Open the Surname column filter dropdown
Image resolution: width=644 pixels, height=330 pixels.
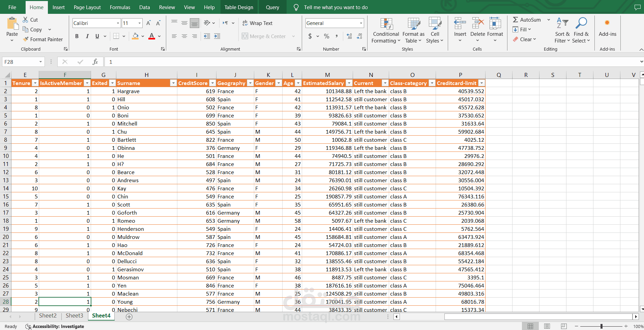coord(173,83)
